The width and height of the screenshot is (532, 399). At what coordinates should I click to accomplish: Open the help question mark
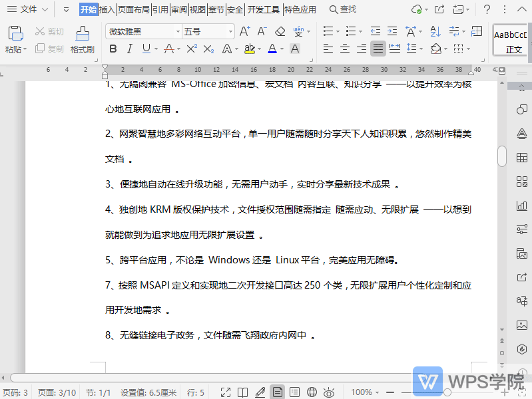pos(487,9)
